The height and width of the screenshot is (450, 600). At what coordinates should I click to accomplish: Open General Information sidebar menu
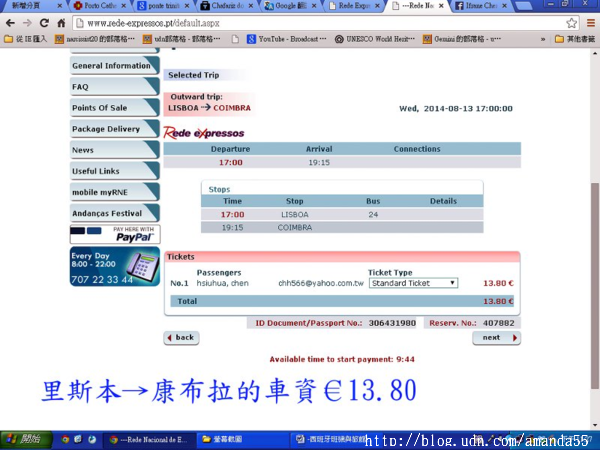(x=110, y=66)
